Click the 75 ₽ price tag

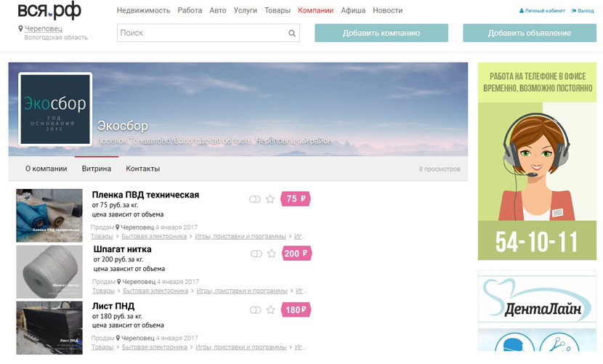[x=296, y=198]
